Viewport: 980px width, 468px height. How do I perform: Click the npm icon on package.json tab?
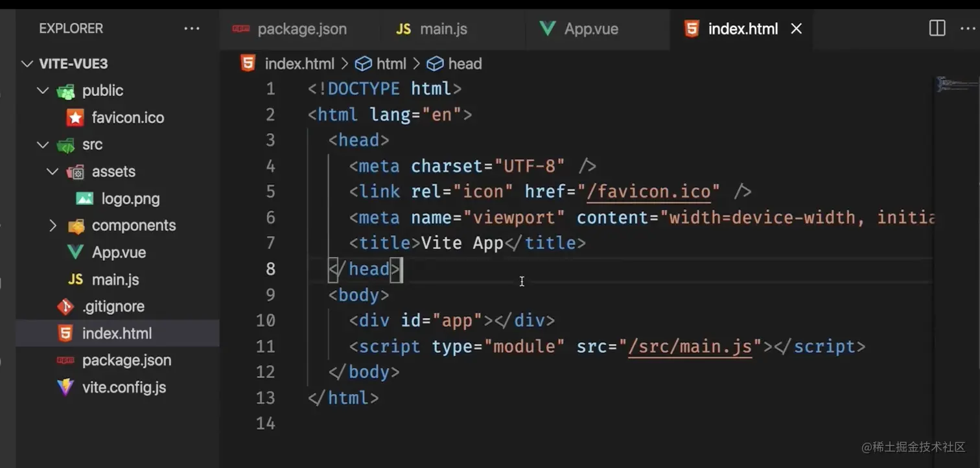tap(240, 29)
